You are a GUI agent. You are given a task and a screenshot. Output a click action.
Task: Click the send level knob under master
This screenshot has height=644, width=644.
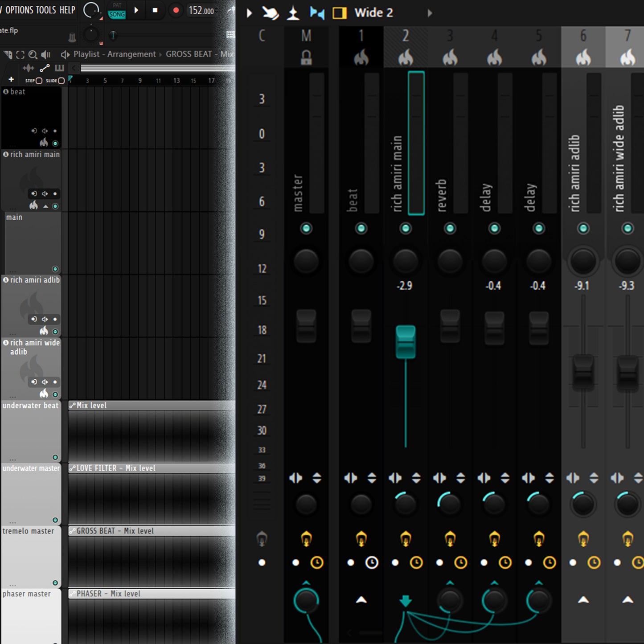pos(306,600)
